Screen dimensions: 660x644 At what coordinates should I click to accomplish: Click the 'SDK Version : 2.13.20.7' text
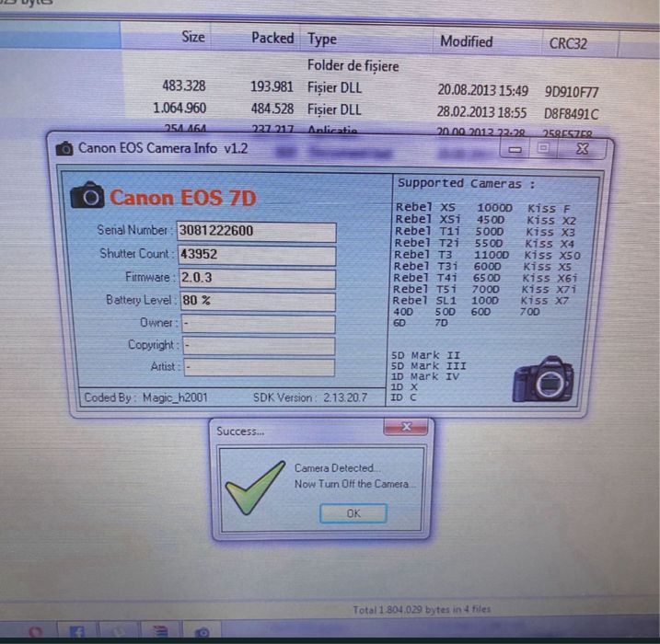310,397
